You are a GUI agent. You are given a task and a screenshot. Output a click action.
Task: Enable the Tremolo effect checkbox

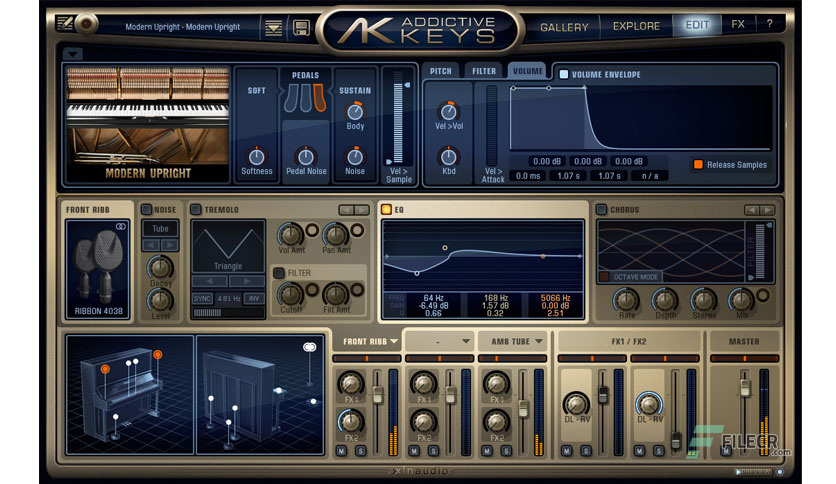(196, 209)
